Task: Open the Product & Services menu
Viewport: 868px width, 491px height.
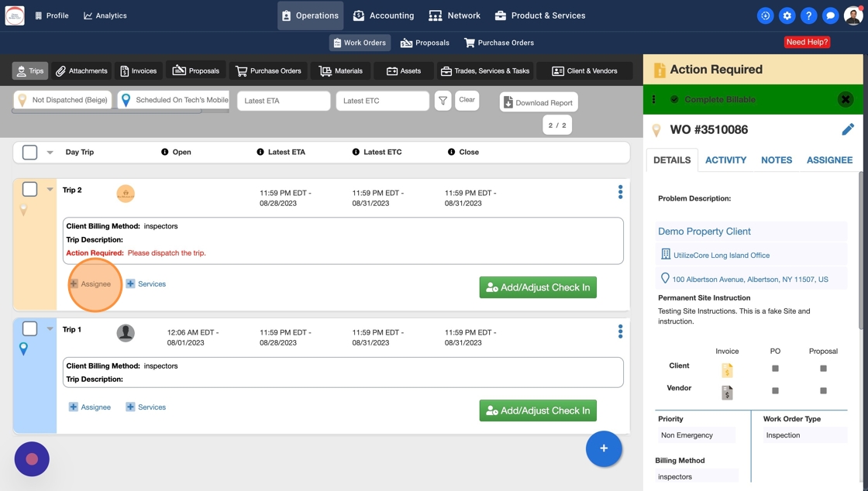Action: pos(539,15)
